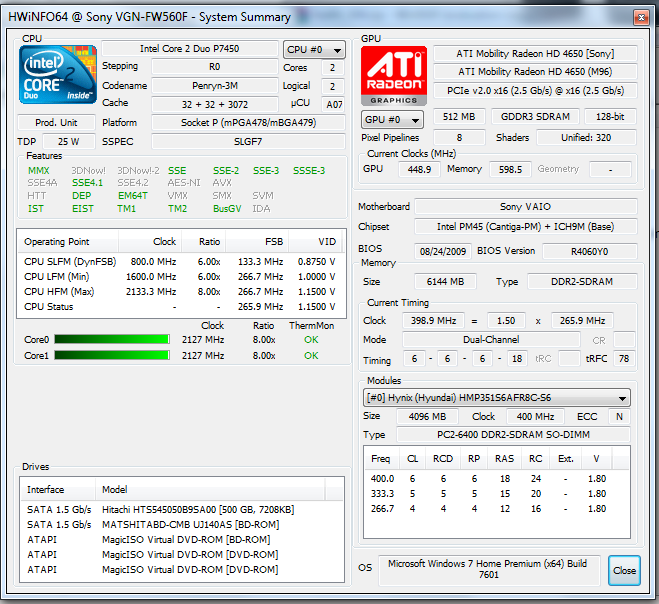Image resolution: width=659 pixels, height=604 pixels.
Task: Click the Intel PM45 chipset field
Action: coord(526,227)
